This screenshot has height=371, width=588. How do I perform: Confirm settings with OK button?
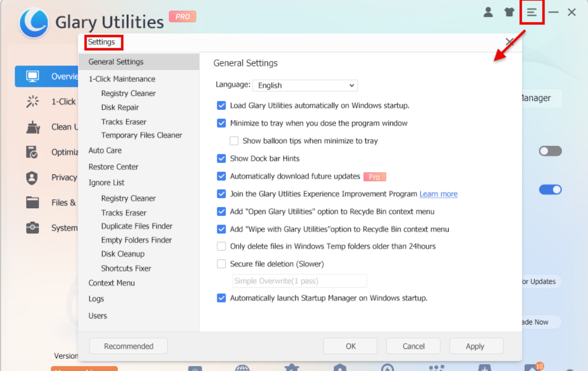350,346
